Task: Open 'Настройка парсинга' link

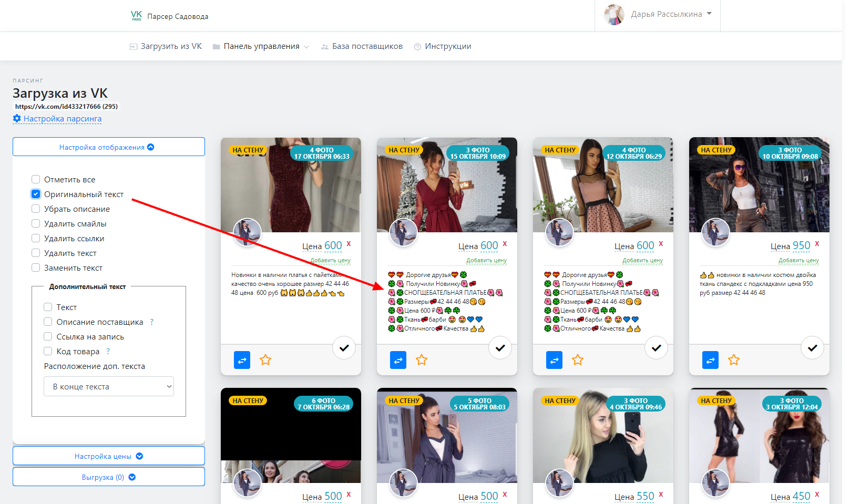Action: coord(62,119)
